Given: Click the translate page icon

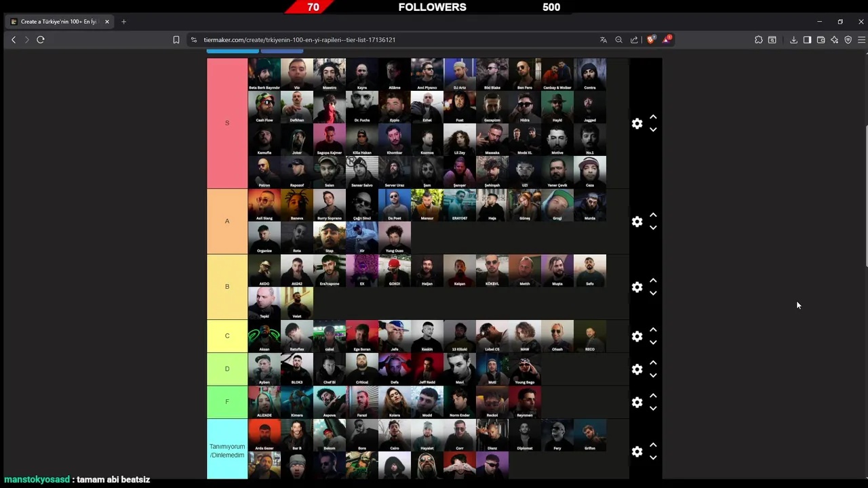Looking at the screenshot, I should 604,40.
